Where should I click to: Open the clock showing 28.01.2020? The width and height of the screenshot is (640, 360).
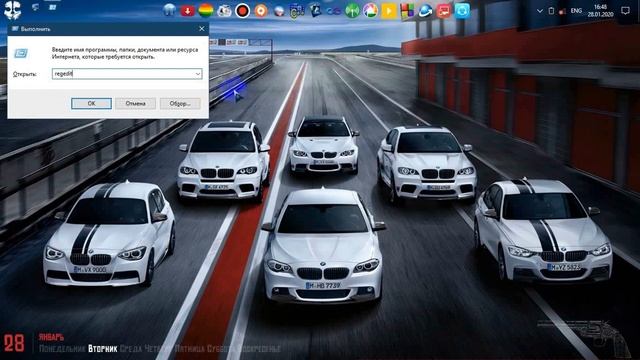[x=600, y=11]
